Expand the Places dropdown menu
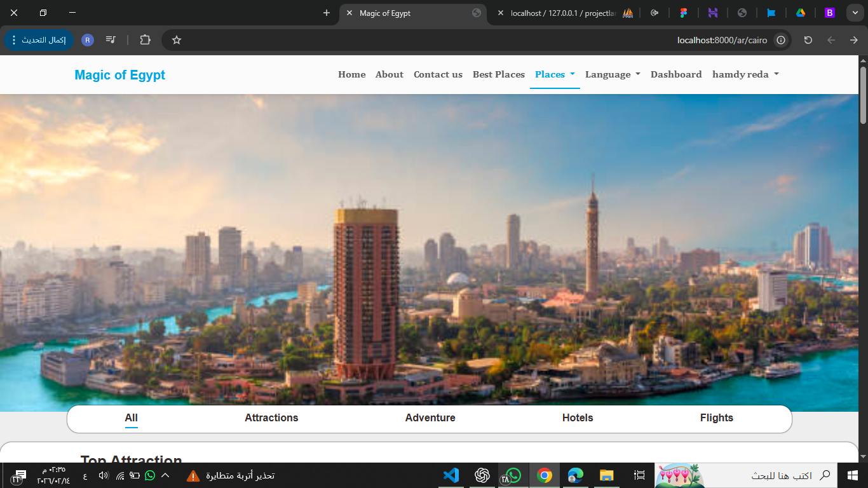This screenshot has width=868, height=488. 554,74
